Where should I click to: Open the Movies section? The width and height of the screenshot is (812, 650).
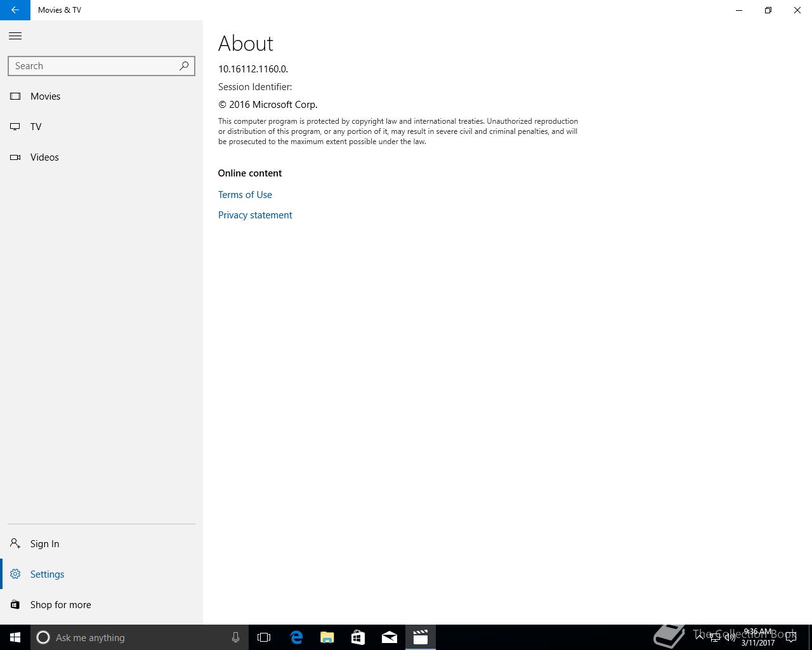point(101,96)
